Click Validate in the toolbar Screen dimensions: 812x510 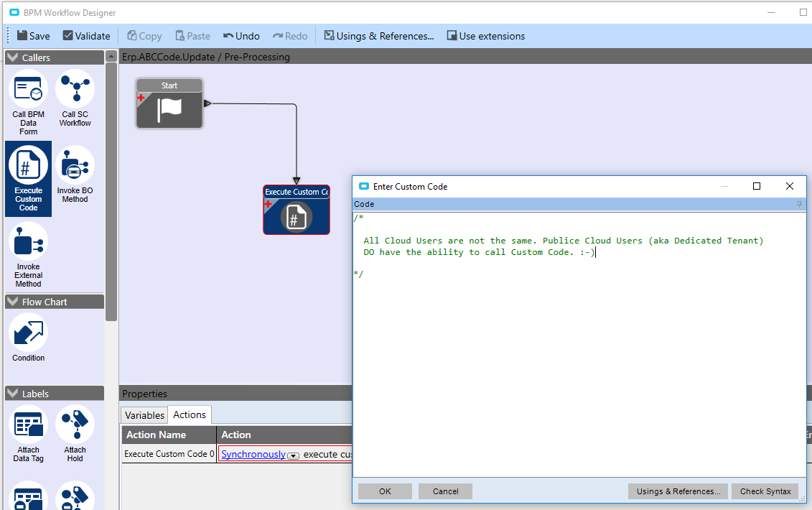(86, 36)
